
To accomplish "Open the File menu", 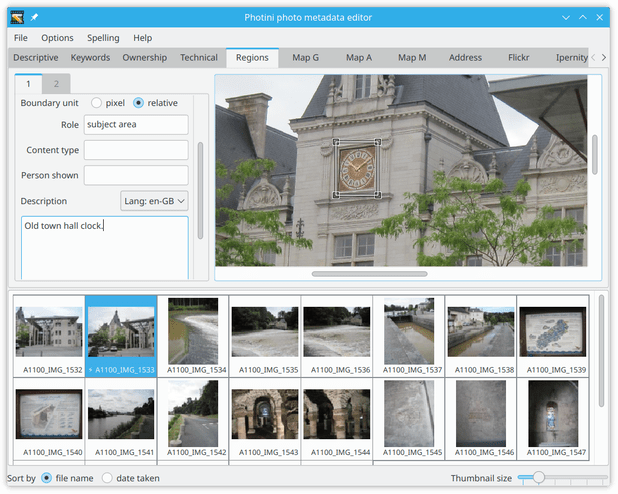I will pos(20,38).
